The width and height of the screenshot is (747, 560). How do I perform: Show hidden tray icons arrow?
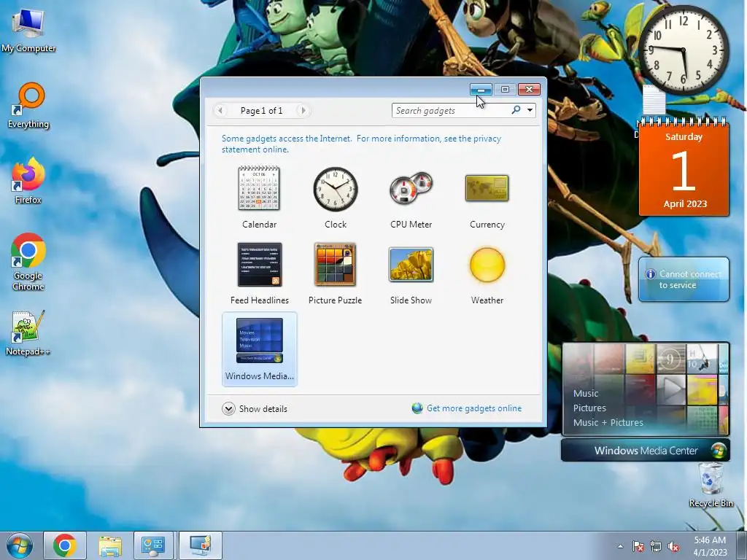620,546
